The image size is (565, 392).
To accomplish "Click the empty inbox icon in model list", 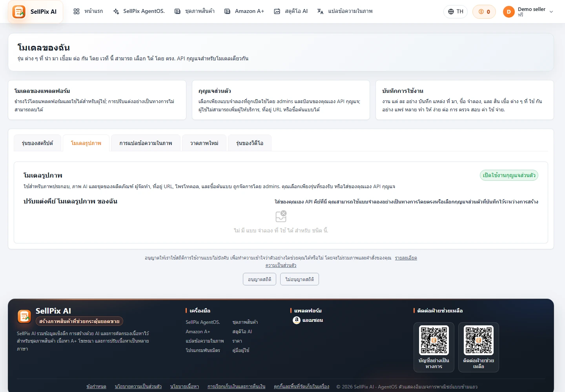I will [x=281, y=216].
